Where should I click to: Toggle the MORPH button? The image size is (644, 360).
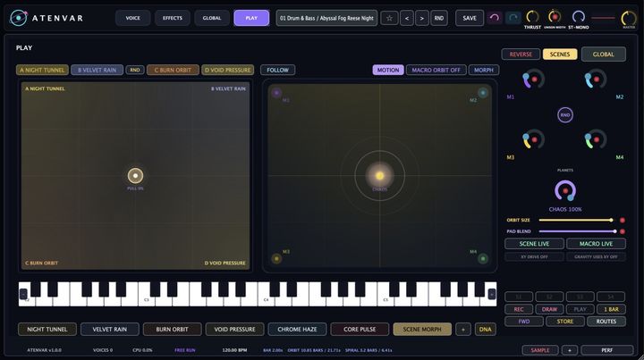click(484, 70)
